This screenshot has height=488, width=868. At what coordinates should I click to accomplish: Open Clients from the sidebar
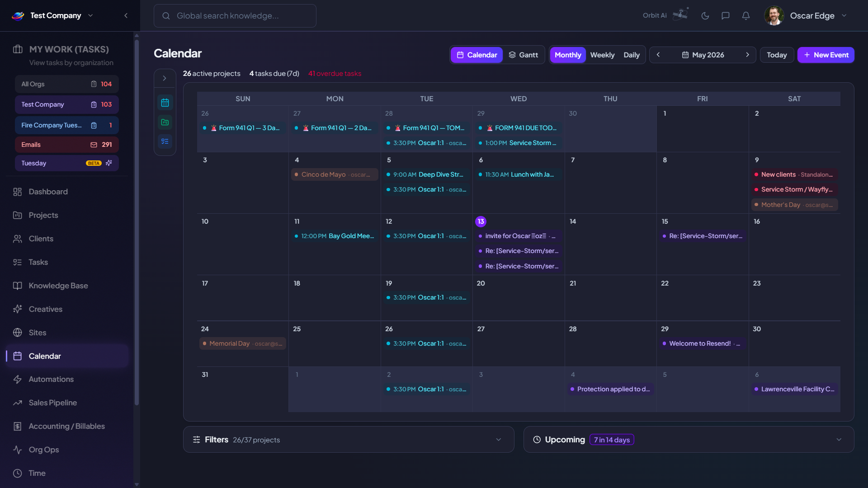click(66, 239)
